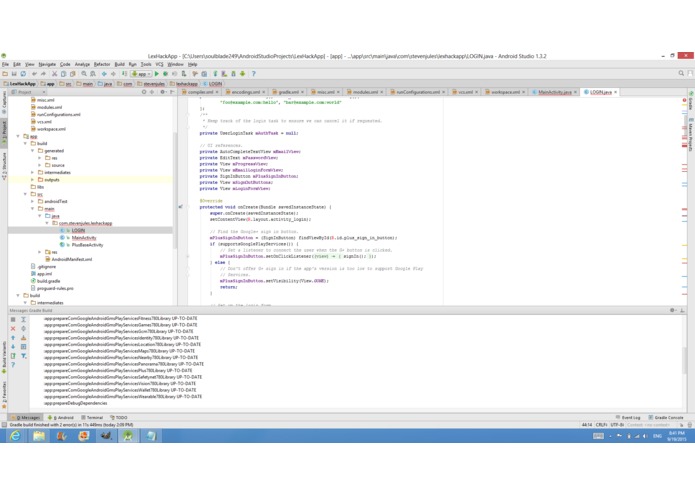This screenshot has width=695, height=494.
Task: Open the Navigate menu
Action: 47,65
